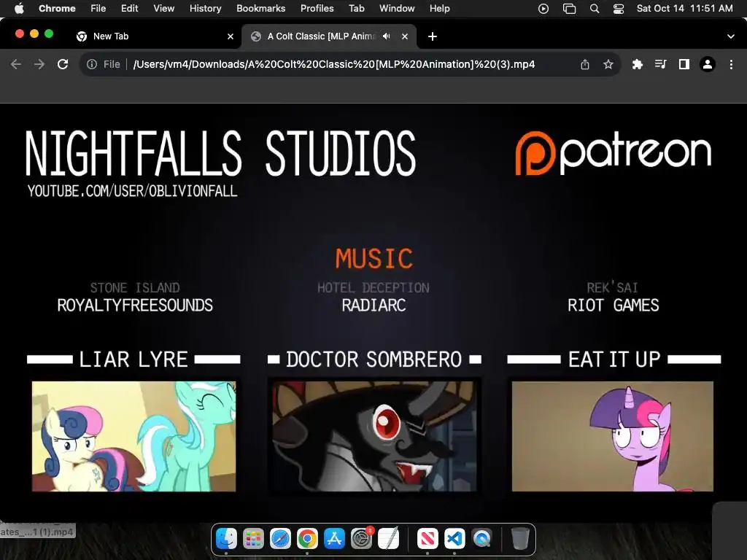Close the New Tab tab
747x560 pixels.
coord(231,36)
